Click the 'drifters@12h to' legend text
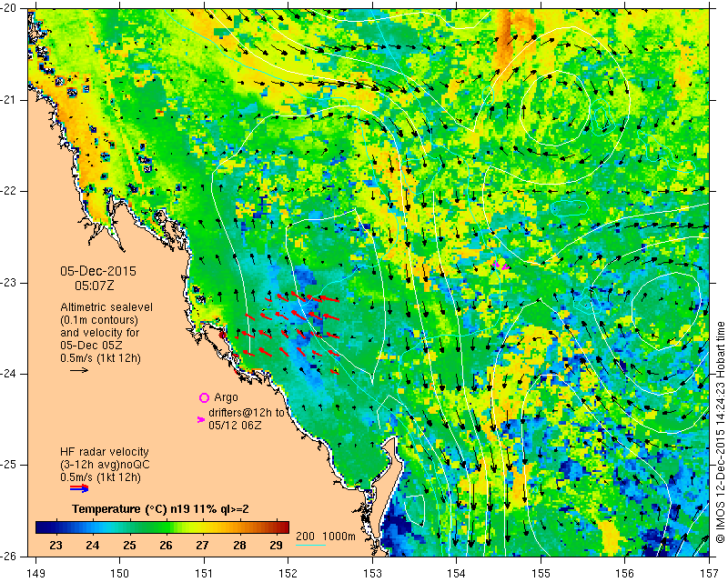The image size is (728, 582). pos(247,413)
